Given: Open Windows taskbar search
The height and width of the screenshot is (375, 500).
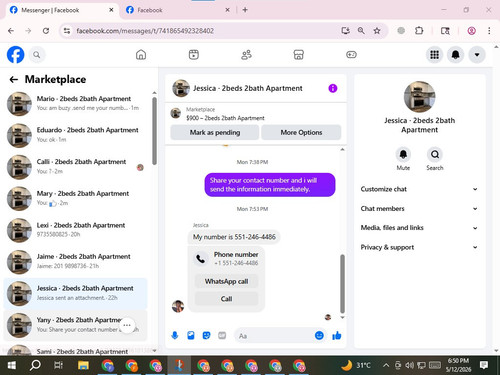Looking at the screenshot, I should click(35, 365).
